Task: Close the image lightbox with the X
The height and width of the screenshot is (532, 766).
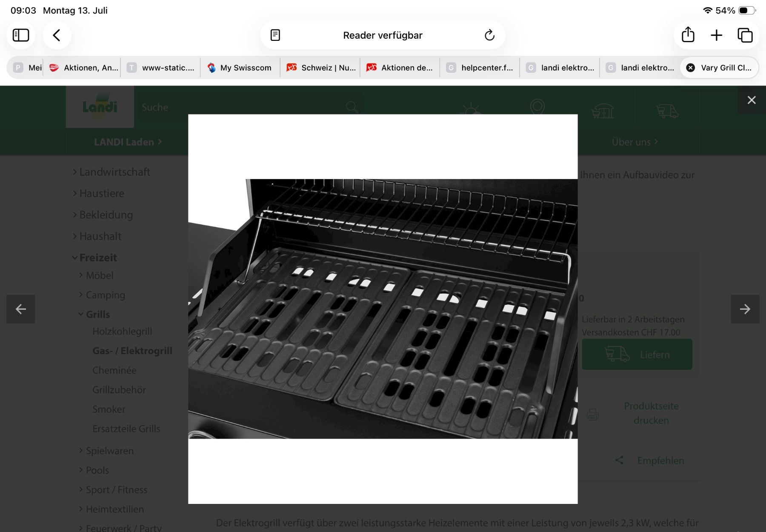Action: point(752,100)
